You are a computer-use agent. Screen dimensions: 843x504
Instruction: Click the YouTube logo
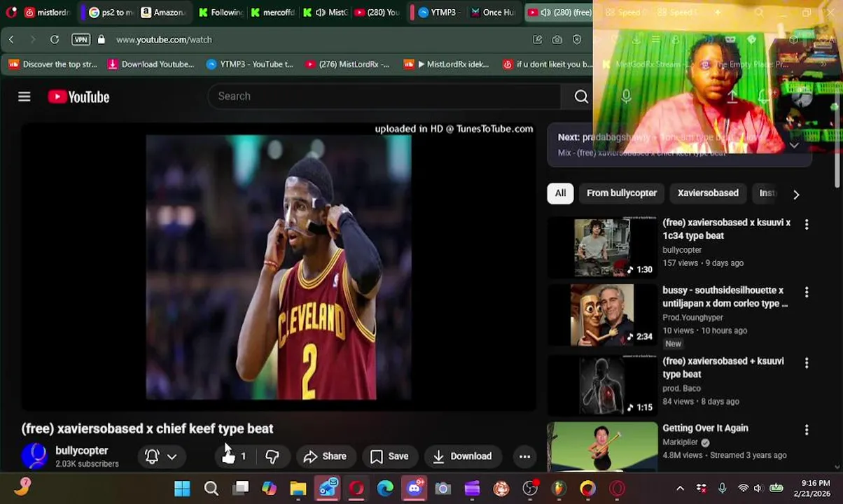(78, 97)
